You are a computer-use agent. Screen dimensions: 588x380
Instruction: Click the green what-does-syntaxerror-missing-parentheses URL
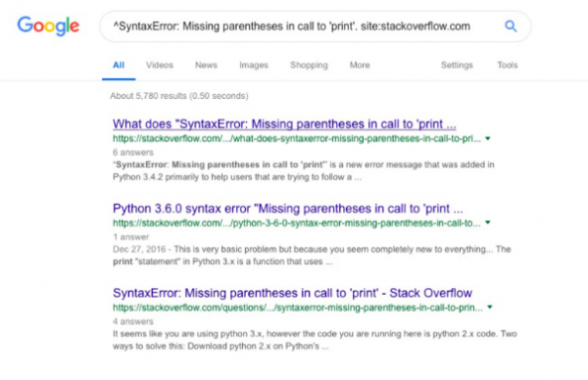297,139
